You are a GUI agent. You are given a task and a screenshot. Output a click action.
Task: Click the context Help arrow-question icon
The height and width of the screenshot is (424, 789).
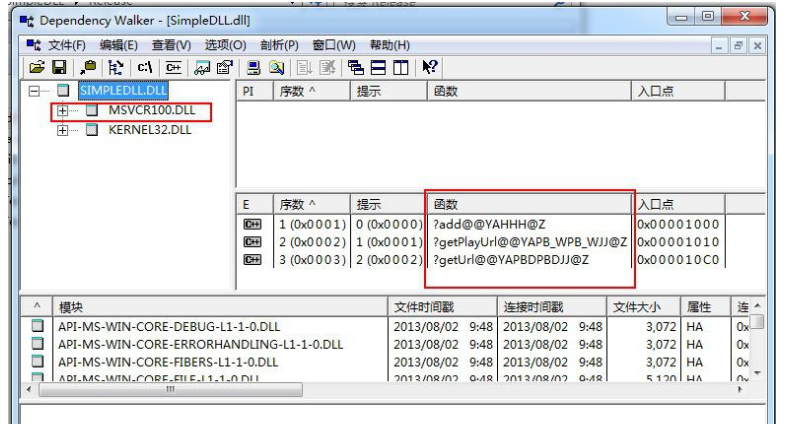coord(430,67)
